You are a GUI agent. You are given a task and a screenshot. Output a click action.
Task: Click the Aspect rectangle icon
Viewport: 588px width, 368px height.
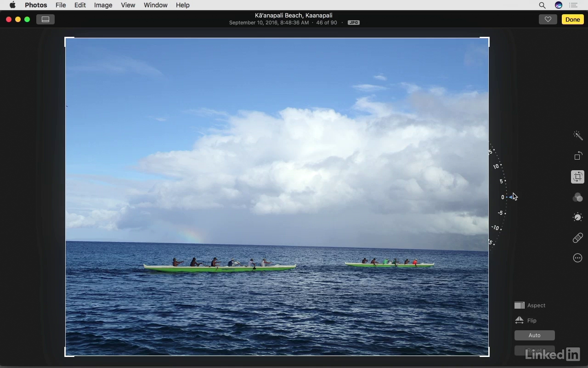520,305
